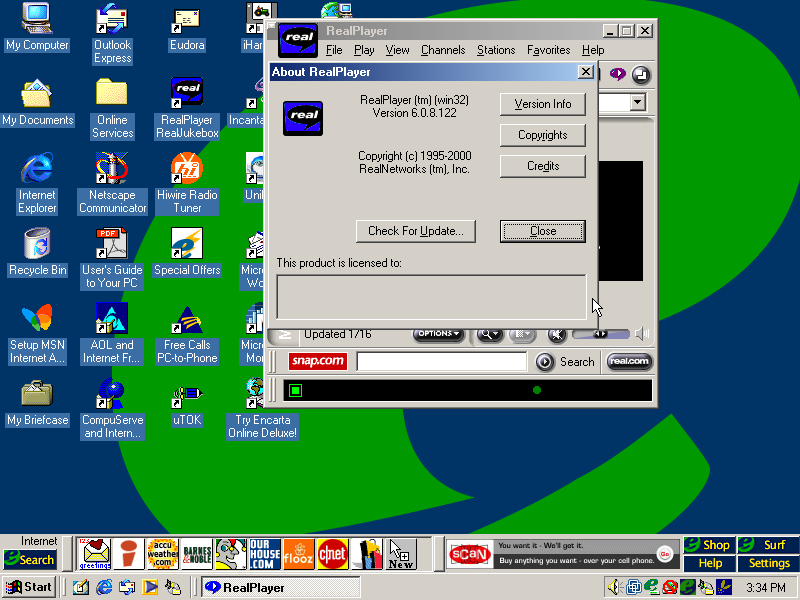Click the snap.com search text field
The image size is (800, 600).
[x=441, y=362]
